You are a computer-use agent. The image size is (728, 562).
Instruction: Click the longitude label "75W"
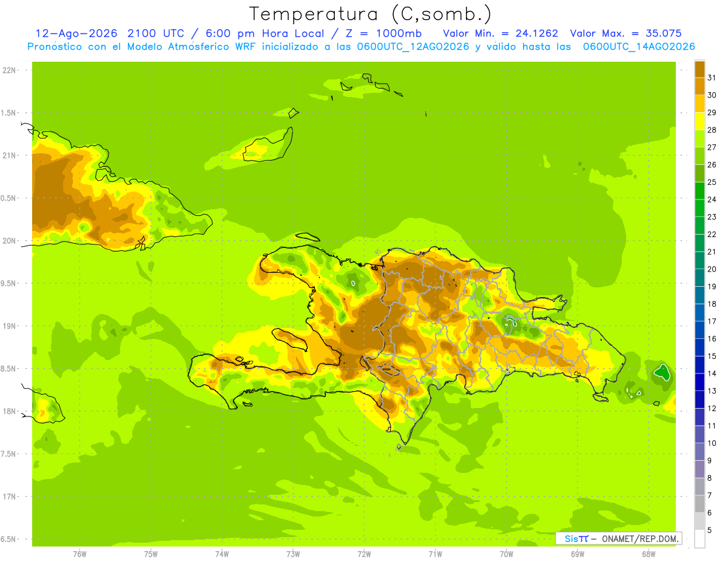151,554
